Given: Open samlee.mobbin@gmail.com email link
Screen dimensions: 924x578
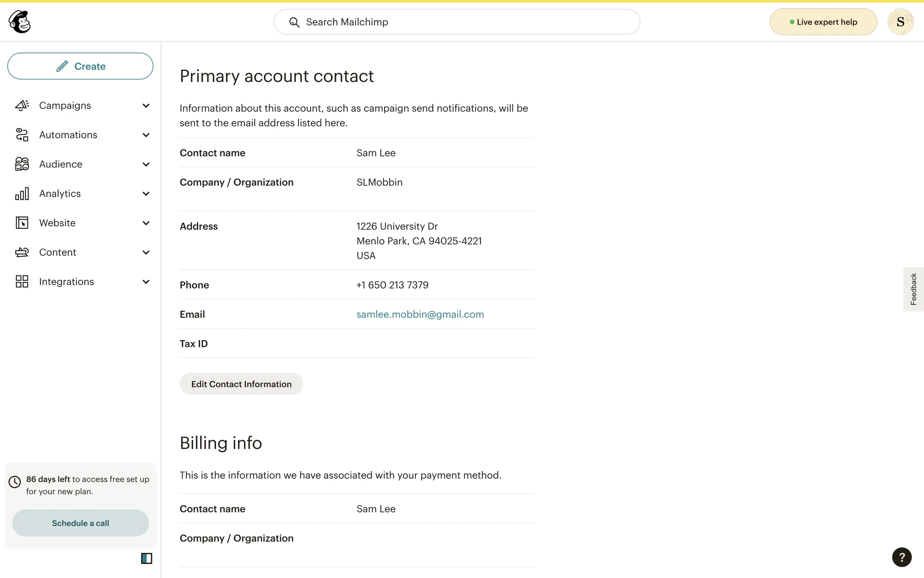Looking at the screenshot, I should pos(420,315).
